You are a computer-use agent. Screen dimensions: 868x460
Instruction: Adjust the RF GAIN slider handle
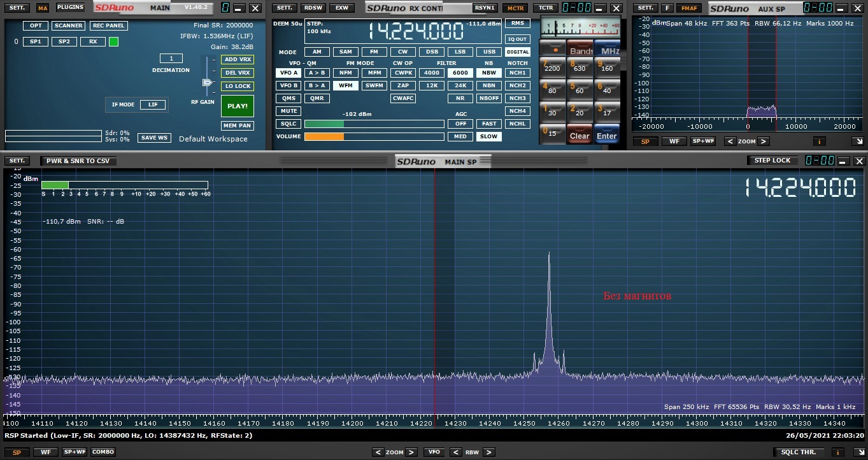pyautogui.click(x=206, y=83)
